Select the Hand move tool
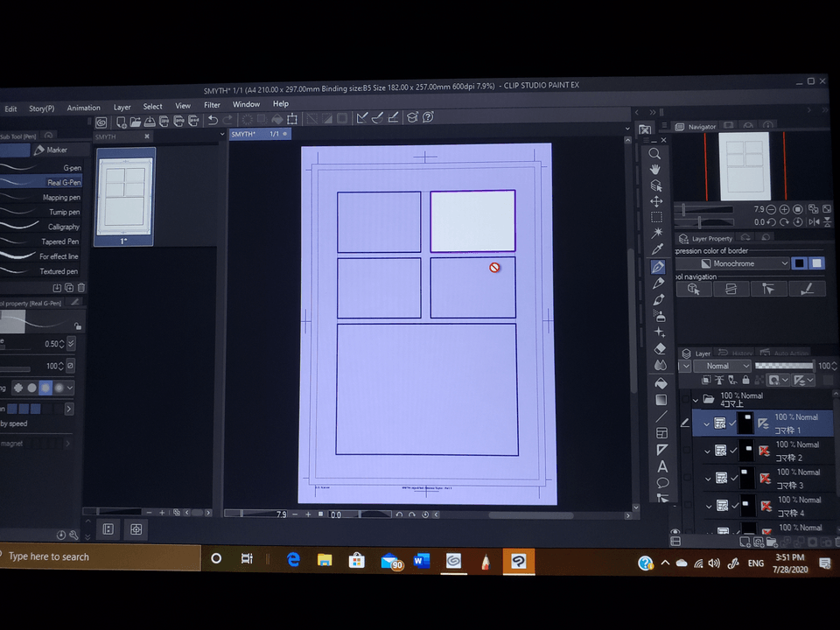 tap(654, 170)
